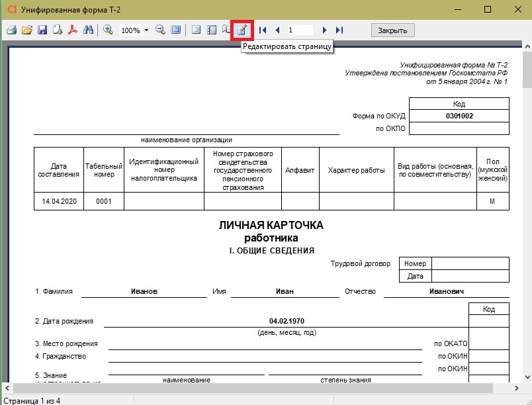Click the page number input field

coord(300,30)
